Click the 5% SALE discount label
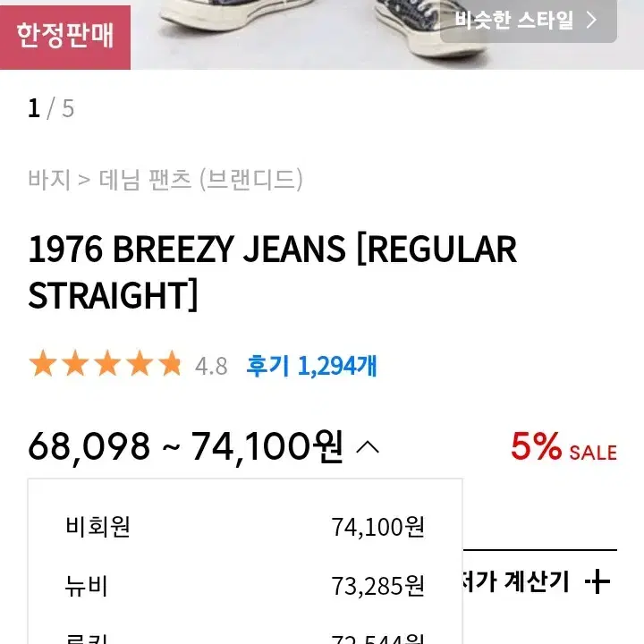The height and width of the screenshot is (644, 644). pos(563,446)
